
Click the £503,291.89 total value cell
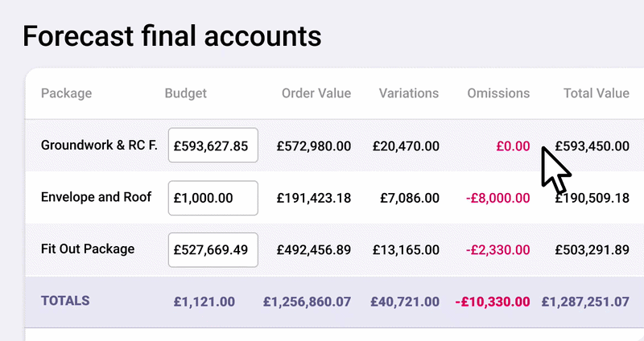(592, 250)
